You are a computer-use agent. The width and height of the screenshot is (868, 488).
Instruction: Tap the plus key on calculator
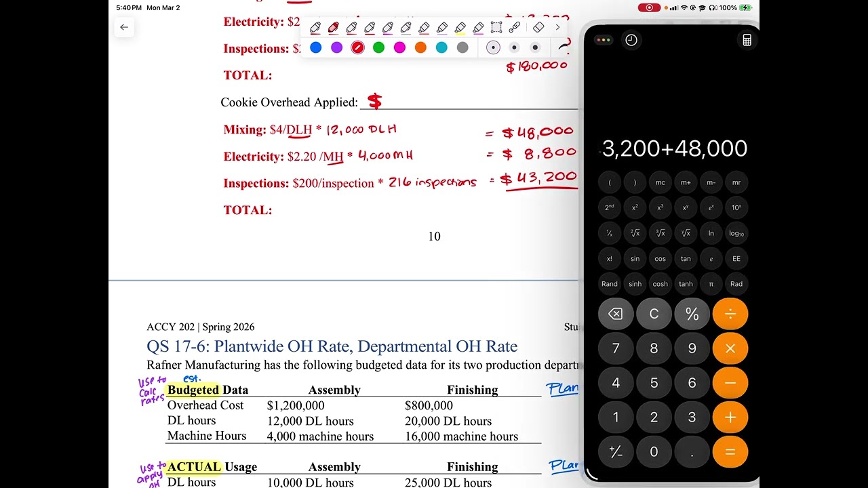(x=730, y=418)
